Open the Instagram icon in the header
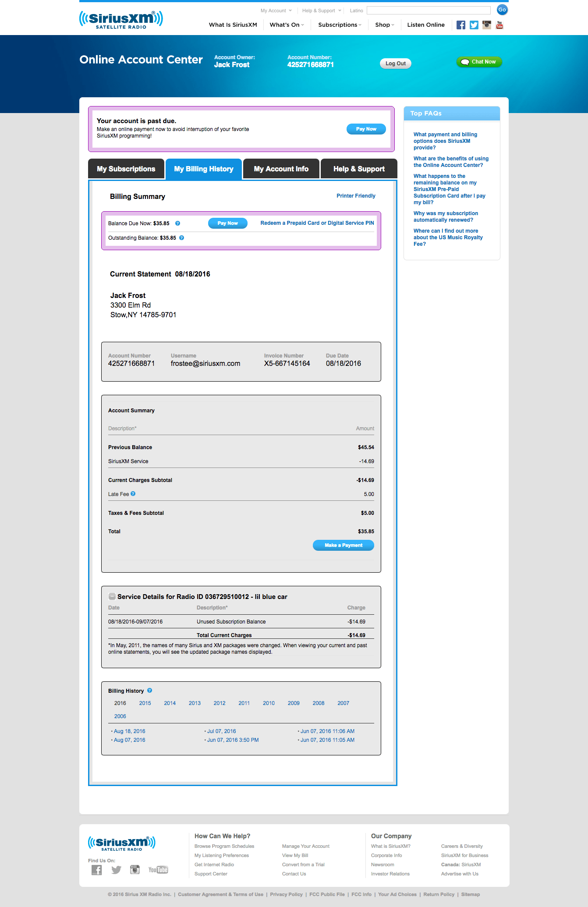Viewport: 588px width, 907px height. [x=486, y=25]
